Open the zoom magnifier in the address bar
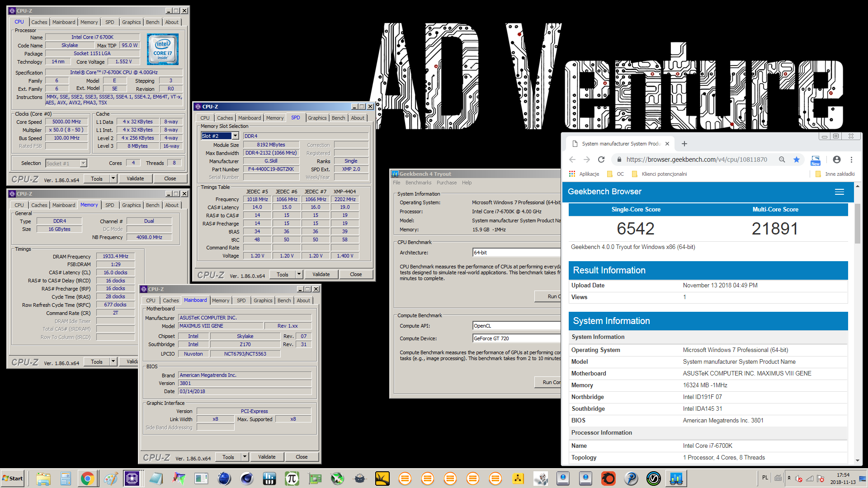868x488 pixels. 782,160
